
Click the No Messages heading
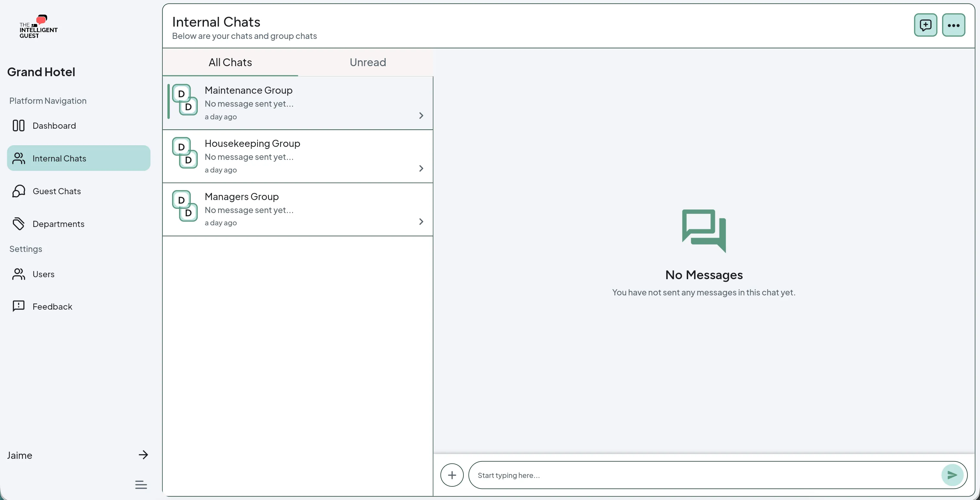pos(704,275)
